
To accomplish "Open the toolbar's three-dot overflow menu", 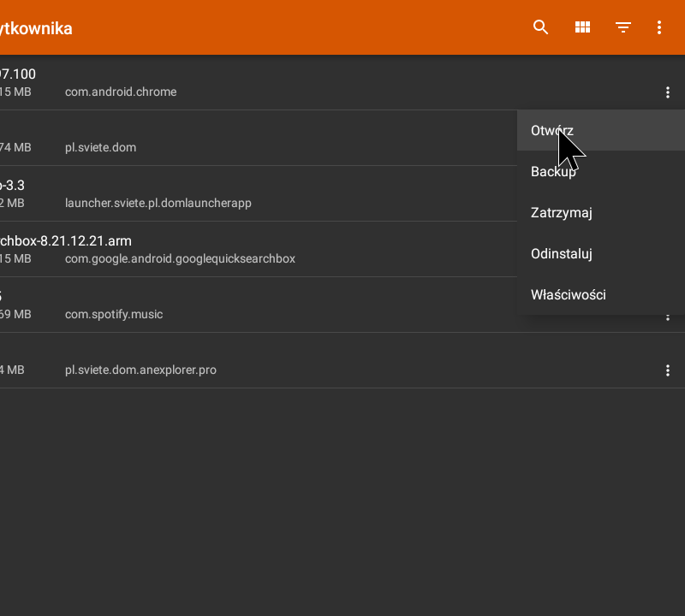I will pos(659,27).
